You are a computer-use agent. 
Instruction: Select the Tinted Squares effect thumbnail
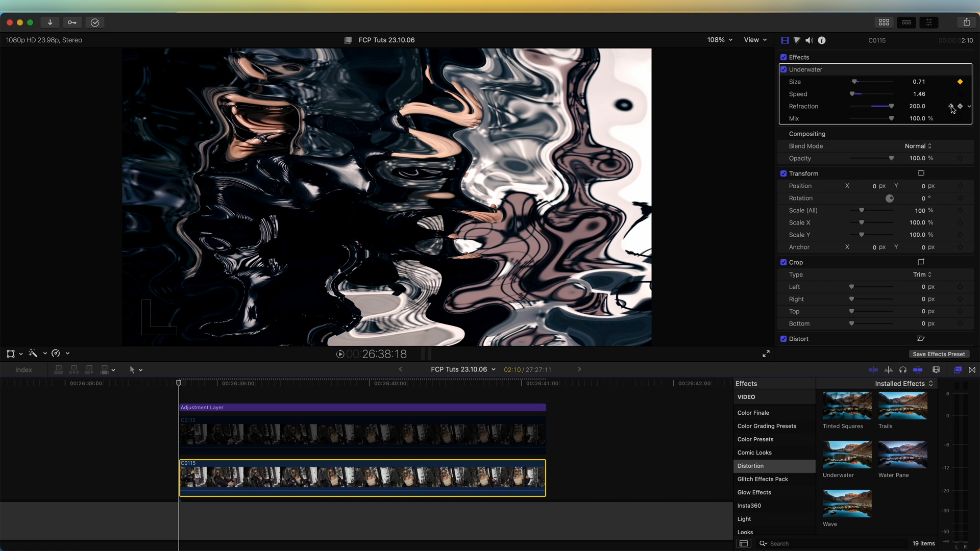click(847, 406)
